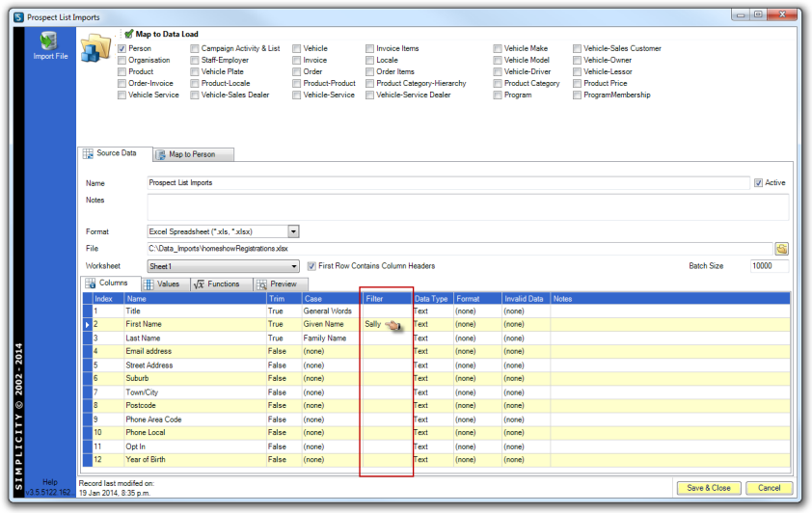Viewport: 812px width, 513px height.
Task: Click the 'Family Name' case cell
Action: (x=332, y=338)
